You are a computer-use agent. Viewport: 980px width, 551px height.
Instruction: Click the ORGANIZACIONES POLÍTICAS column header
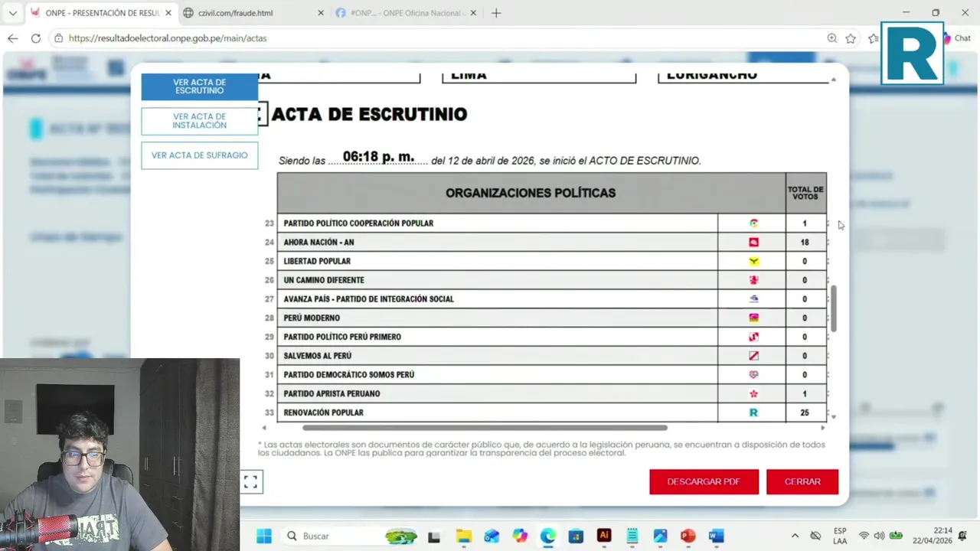click(x=531, y=193)
